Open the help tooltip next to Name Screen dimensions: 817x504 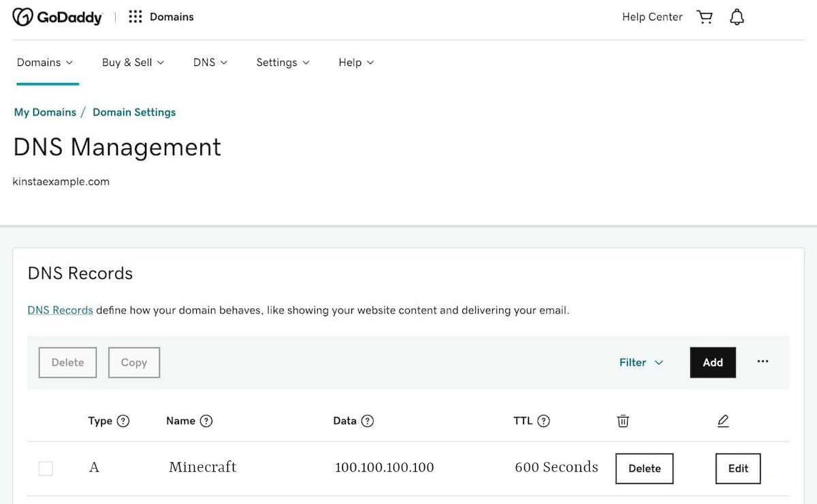tap(206, 420)
